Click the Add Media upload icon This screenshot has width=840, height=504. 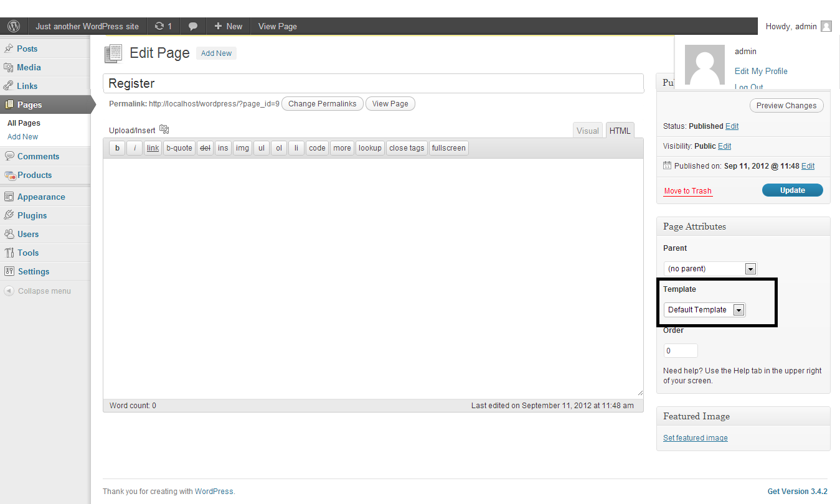tap(164, 129)
